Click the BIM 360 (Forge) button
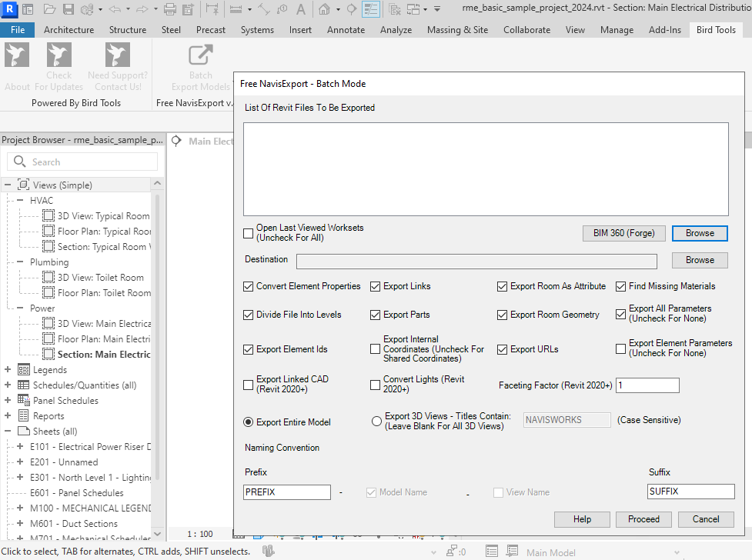The width and height of the screenshot is (752, 560). point(623,233)
